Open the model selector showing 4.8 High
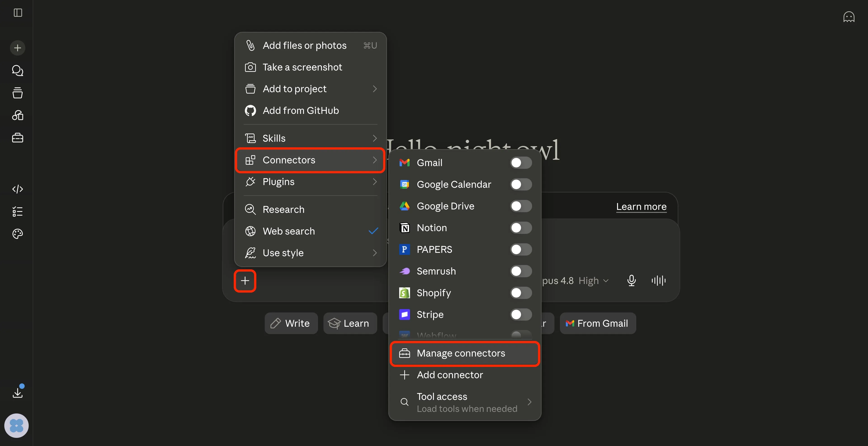The image size is (868, 446). coord(576,281)
